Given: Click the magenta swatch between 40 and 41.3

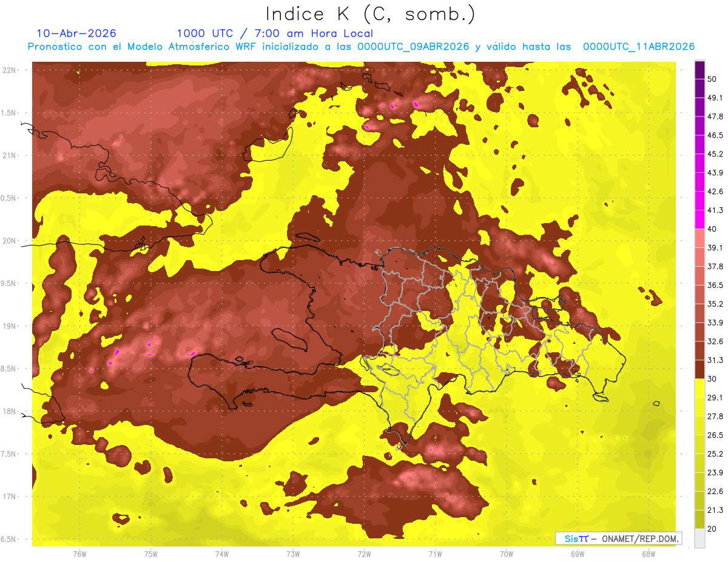Looking at the screenshot, I should pos(699,219).
